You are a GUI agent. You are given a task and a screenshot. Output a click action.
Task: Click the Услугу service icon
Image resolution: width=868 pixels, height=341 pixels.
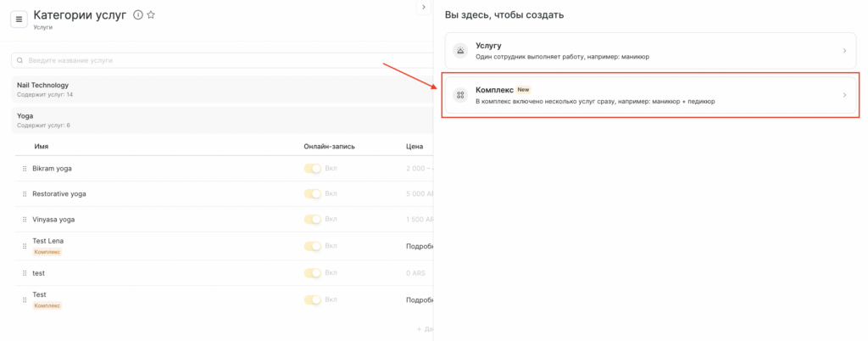click(x=460, y=51)
